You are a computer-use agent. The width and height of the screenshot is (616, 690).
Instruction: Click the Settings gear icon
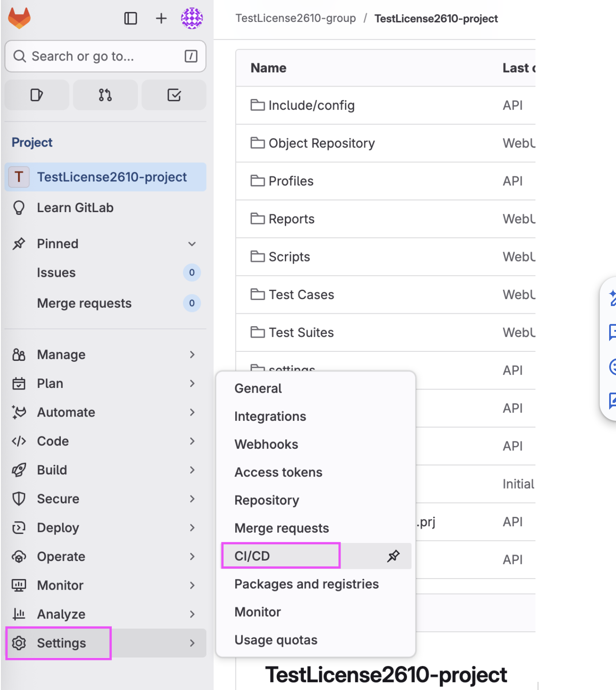19,643
